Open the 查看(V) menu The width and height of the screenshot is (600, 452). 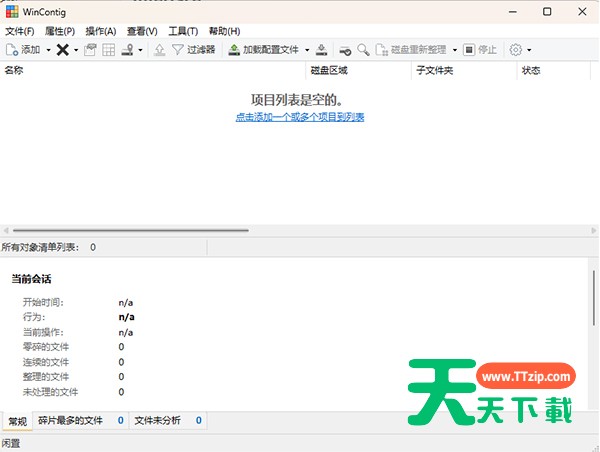tap(142, 31)
